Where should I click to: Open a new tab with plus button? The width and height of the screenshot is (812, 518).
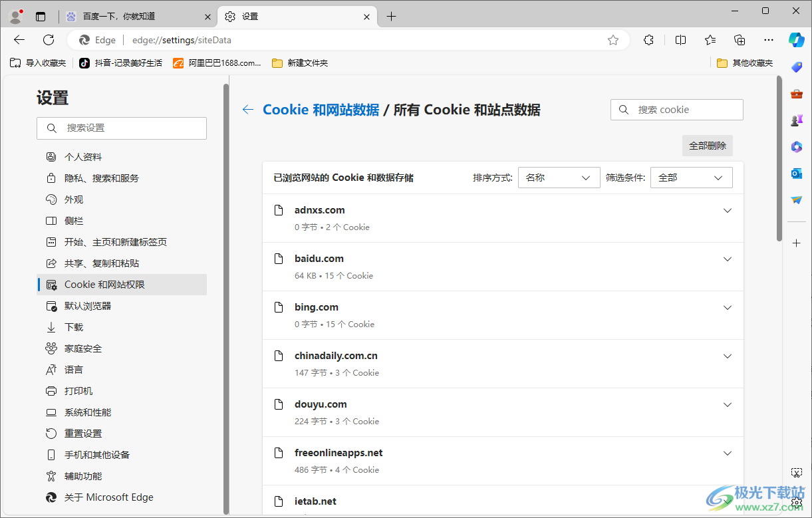tap(391, 17)
